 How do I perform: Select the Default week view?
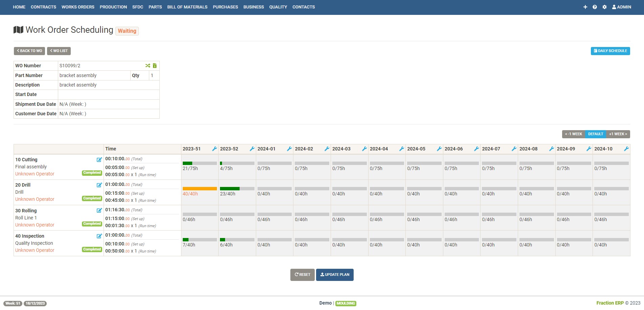(x=595, y=134)
